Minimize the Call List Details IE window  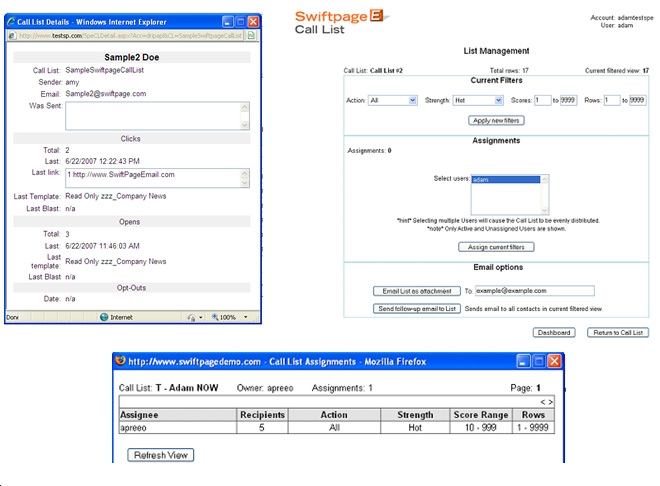tap(227, 22)
